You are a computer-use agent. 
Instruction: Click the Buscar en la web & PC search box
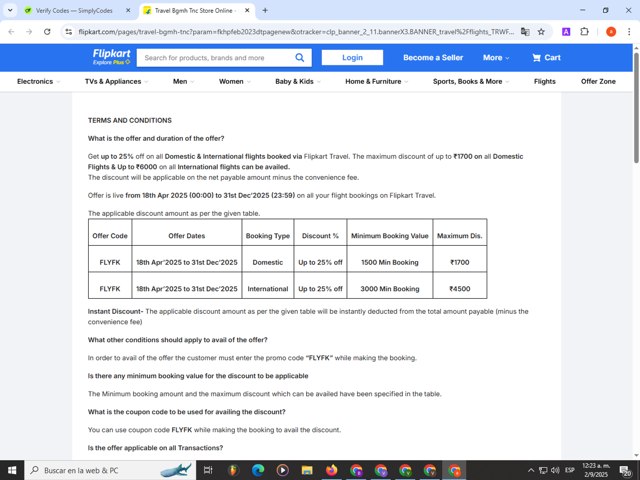pyautogui.click(x=110, y=470)
